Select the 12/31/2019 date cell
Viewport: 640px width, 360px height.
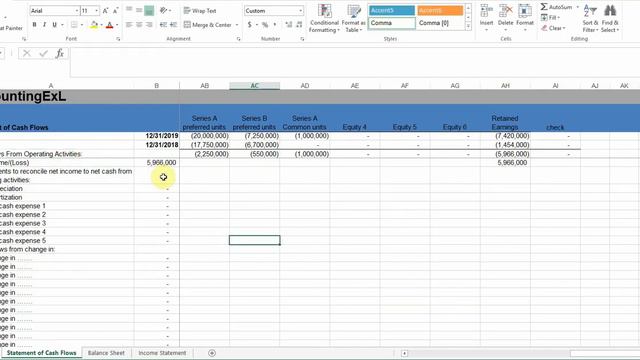[157, 136]
